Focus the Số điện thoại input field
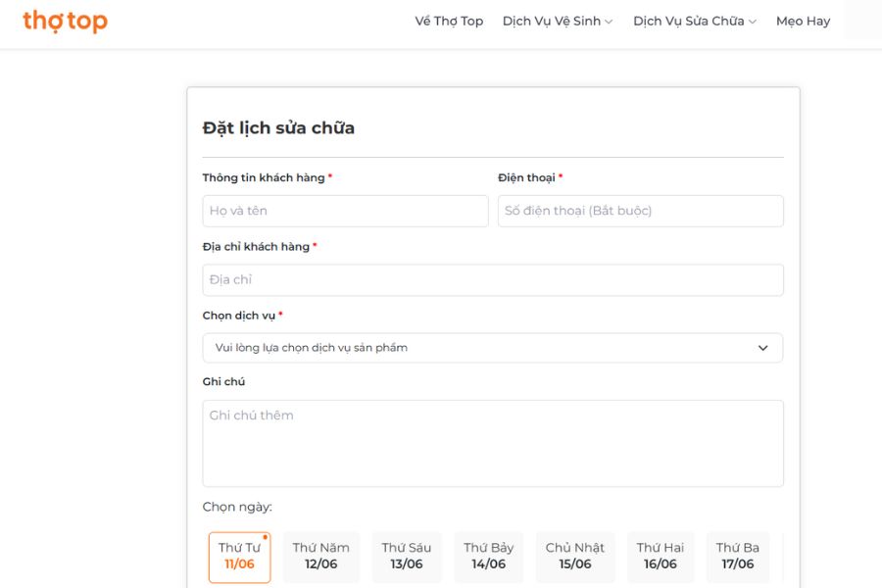Screen dimensions: 882x588 pyautogui.click(x=640, y=211)
